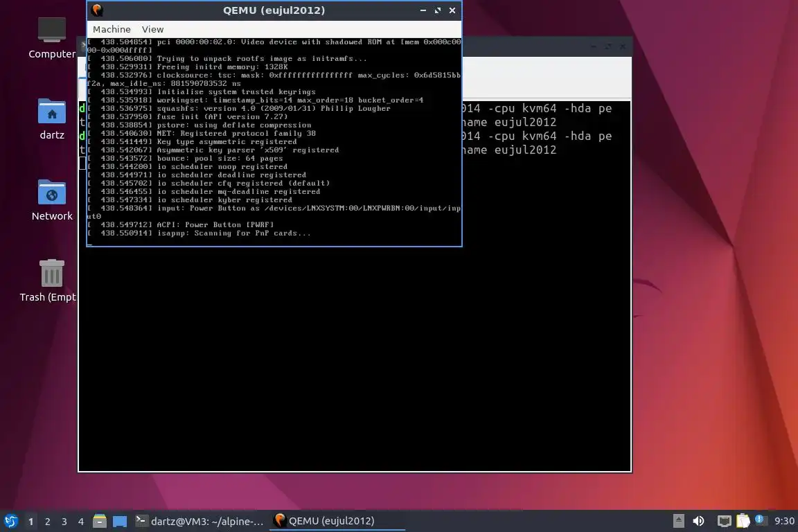Open the clipboard manager tray icon
The height and width of the screenshot is (532, 798).
pos(743,521)
